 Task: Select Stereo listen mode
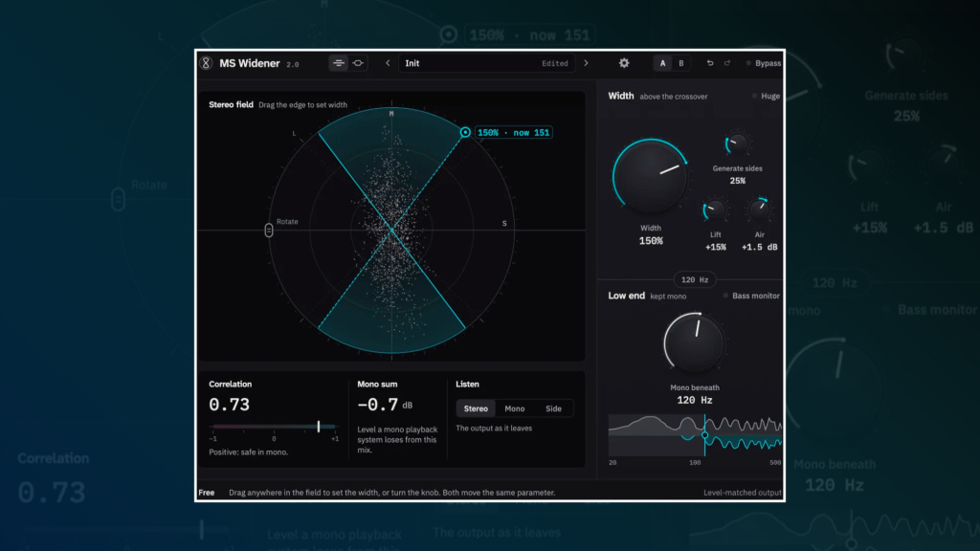coord(476,408)
